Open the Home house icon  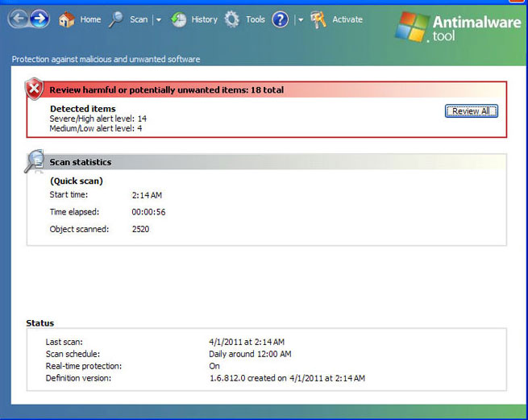(x=67, y=19)
